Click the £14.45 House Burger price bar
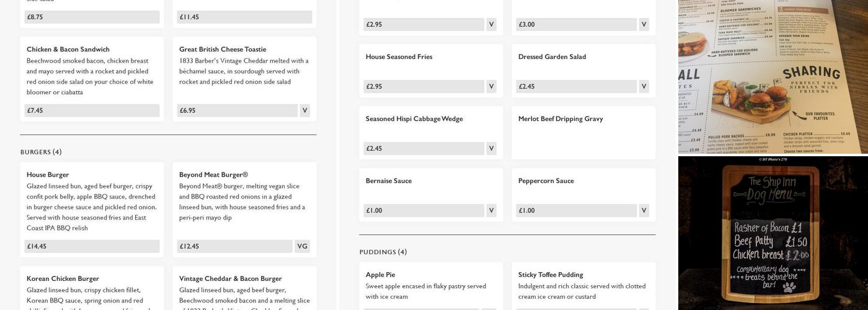The width and height of the screenshot is (868, 310). [92, 246]
